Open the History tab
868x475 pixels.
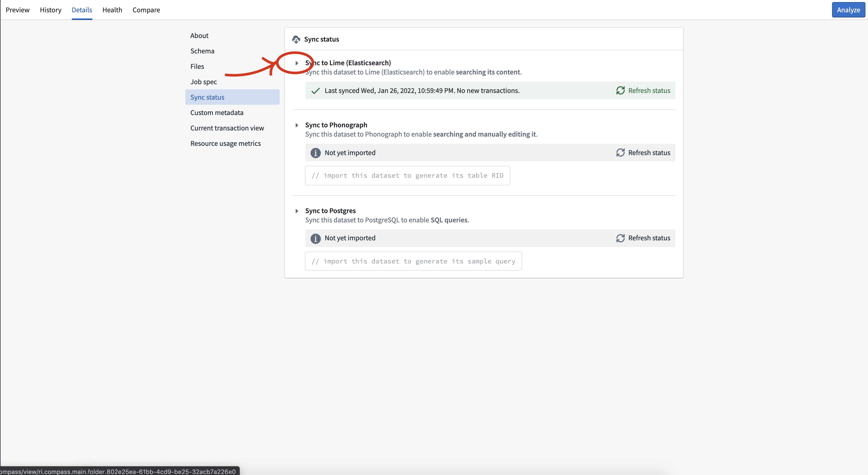point(51,10)
